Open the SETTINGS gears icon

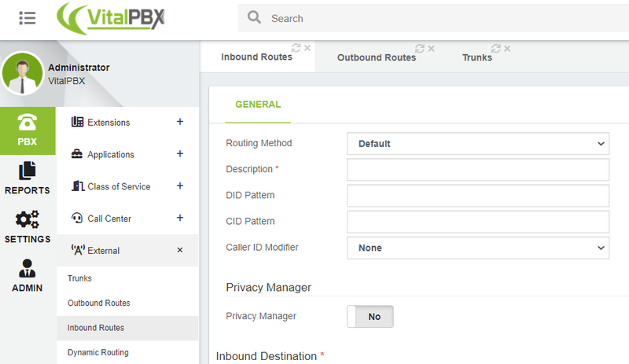pyautogui.click(x=28, y=219)
